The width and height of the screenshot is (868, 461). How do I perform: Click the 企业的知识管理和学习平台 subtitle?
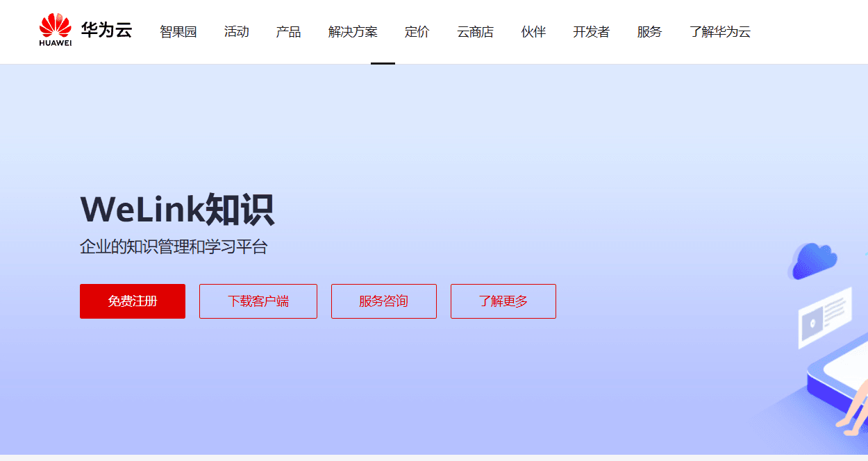pos(174,247)
